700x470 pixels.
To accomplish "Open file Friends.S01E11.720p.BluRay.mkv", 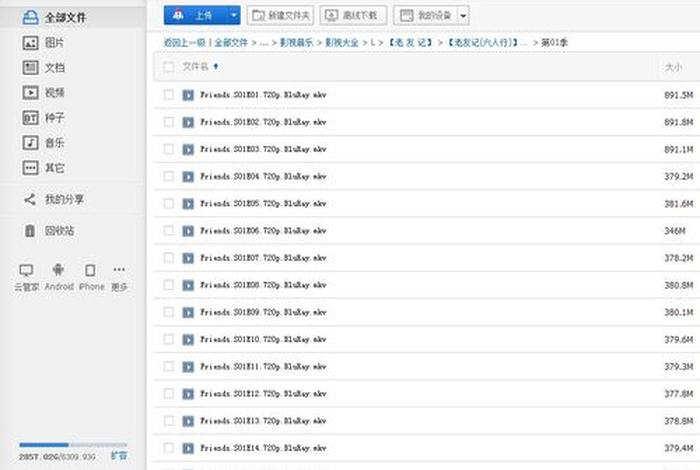I will point(263,366).
